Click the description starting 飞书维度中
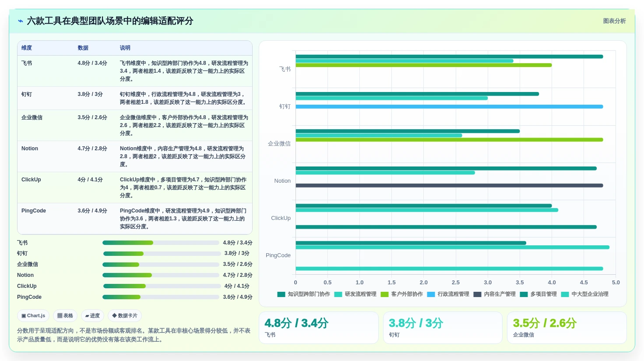Screen dimensions: 644x361 tap(184, 71)
